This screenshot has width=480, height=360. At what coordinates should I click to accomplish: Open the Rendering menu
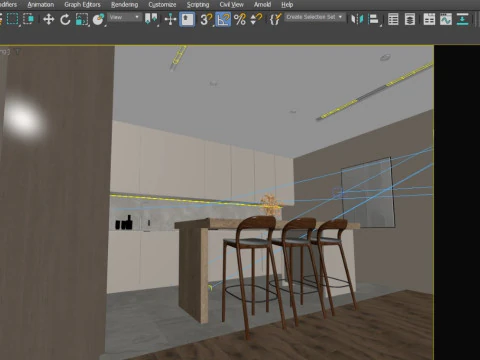coord(125,5)
